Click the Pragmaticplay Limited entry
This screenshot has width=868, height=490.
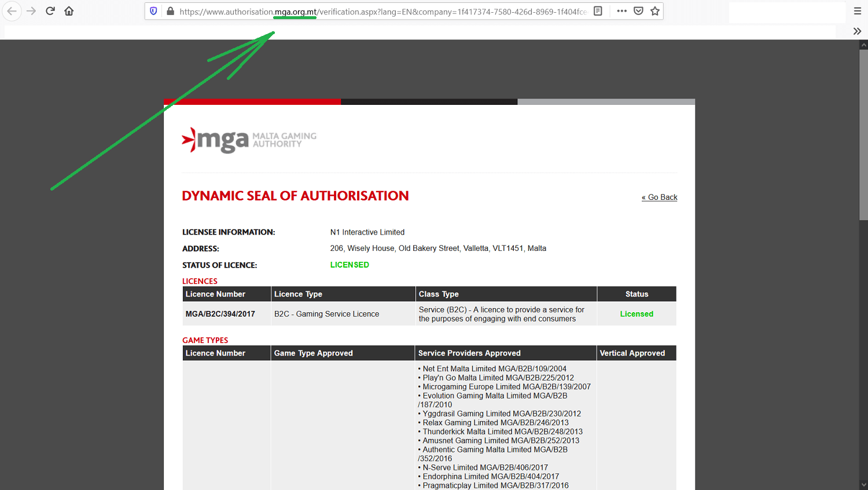click(x=493, y=485)
